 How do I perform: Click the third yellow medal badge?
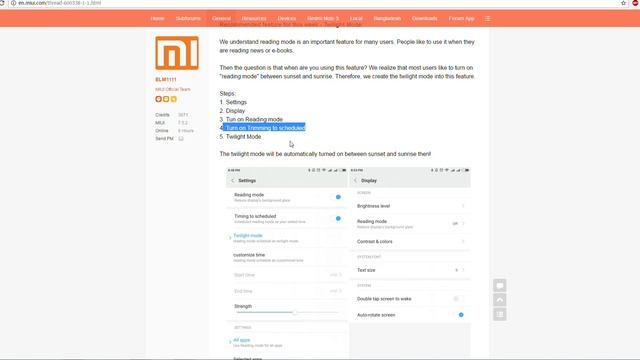click(x=173, y=99)
